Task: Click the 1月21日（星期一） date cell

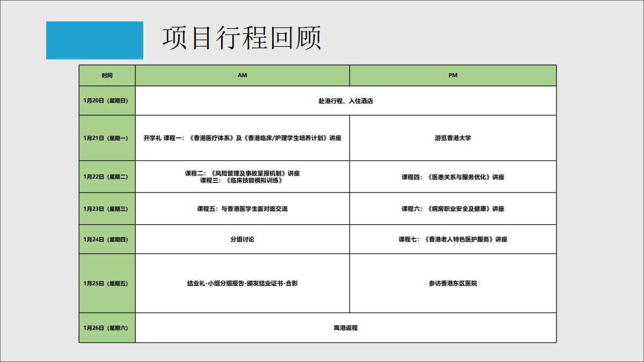Action: [x=107, y=138]
